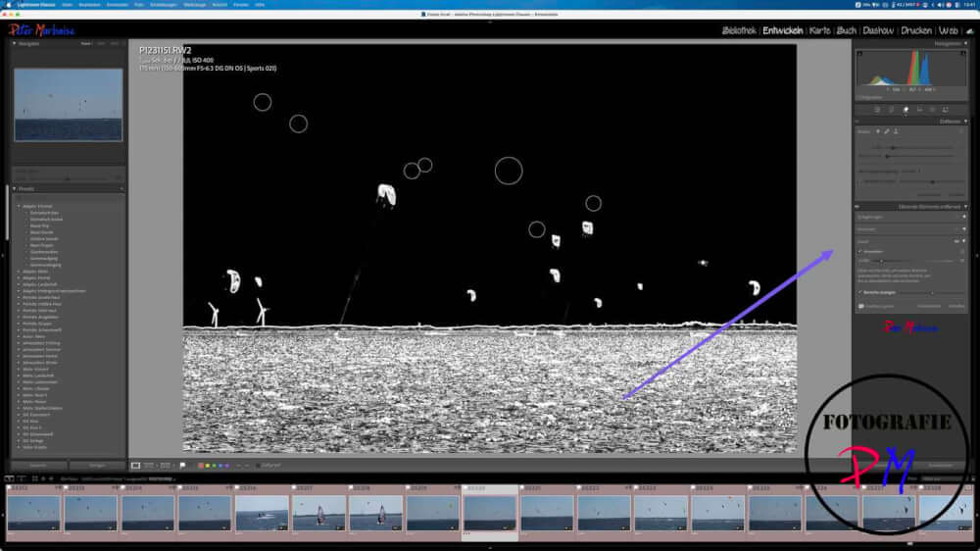Screen dimensions: 980x551
Task: Switch to the Karte module
Action: [820, 30]
